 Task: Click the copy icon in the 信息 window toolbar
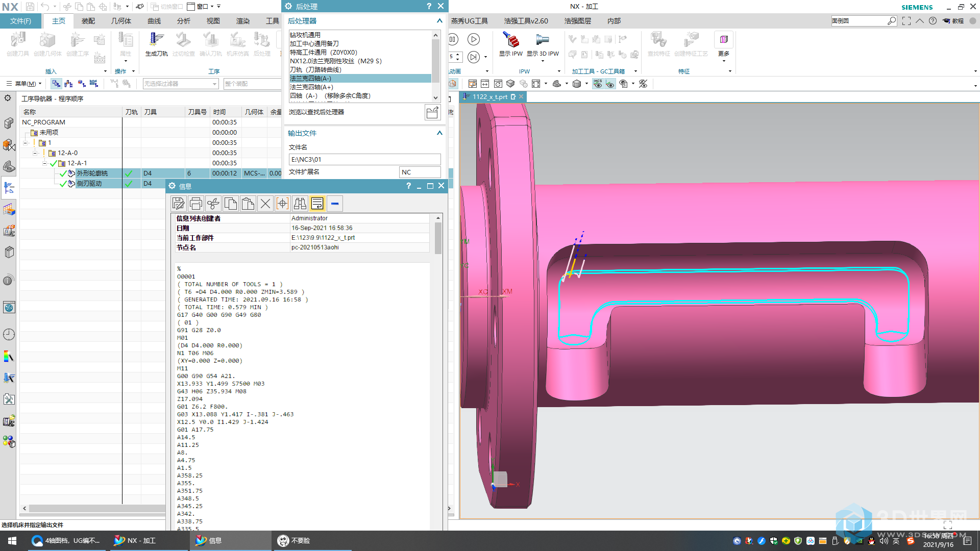[x=231, y=204]
